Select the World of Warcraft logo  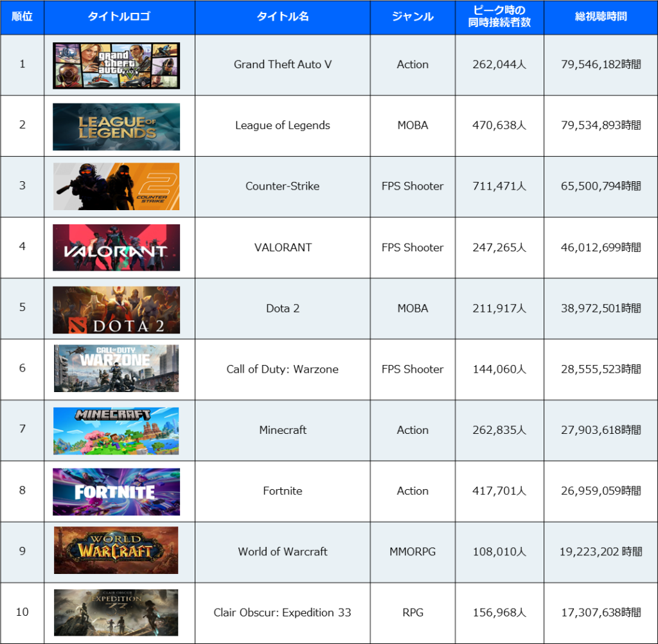point(116,550)
